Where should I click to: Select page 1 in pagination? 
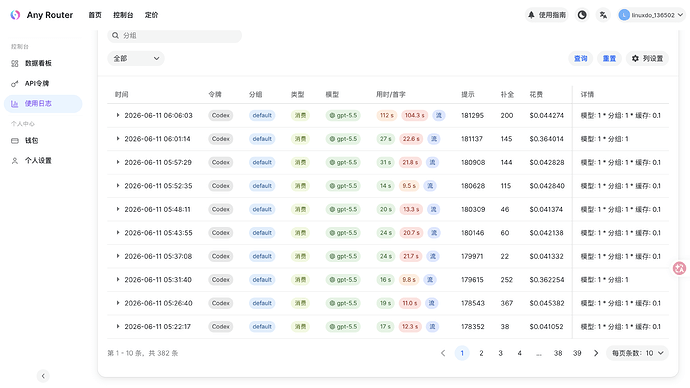[462, 353]
